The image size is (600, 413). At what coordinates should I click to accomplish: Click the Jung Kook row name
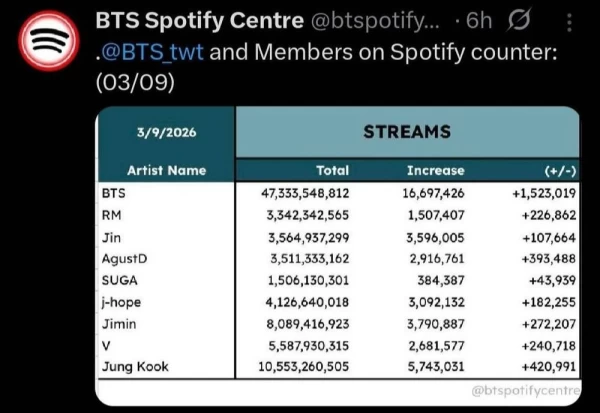coord(135,367)
